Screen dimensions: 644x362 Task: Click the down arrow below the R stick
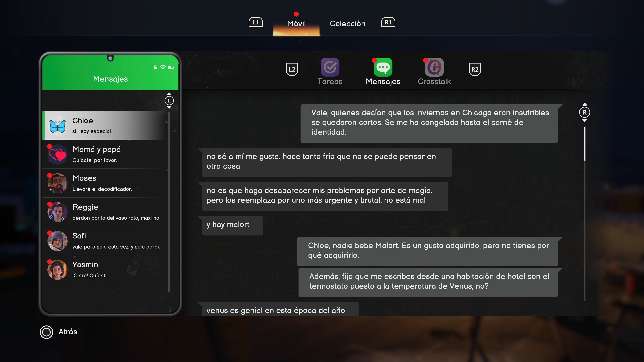584,121
